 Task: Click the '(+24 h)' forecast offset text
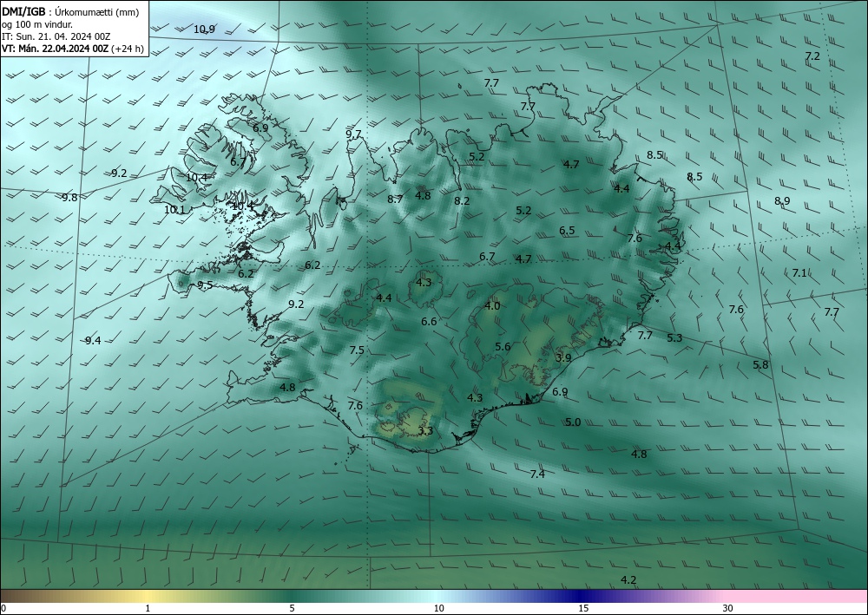pyautogui.click(x=128, y=49)
